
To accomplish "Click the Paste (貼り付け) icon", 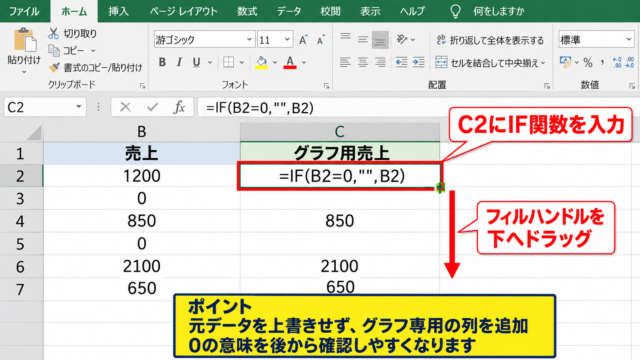I will [24, 40].
